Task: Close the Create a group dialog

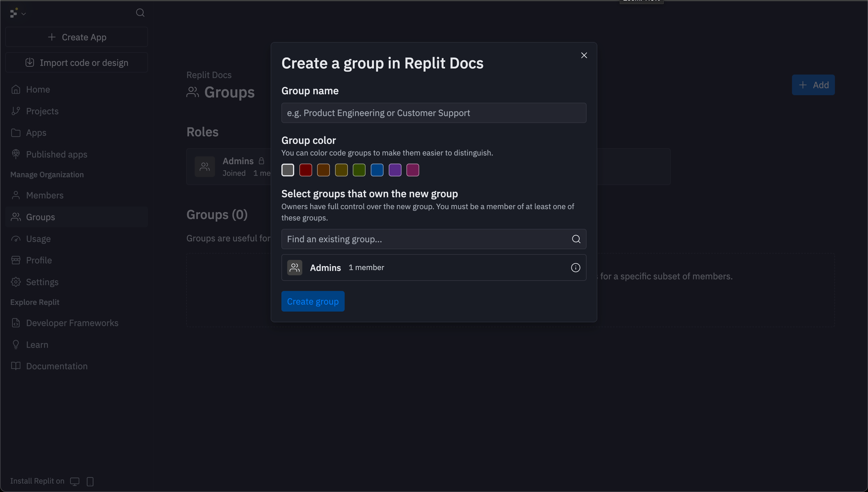Action: [584, 55]
